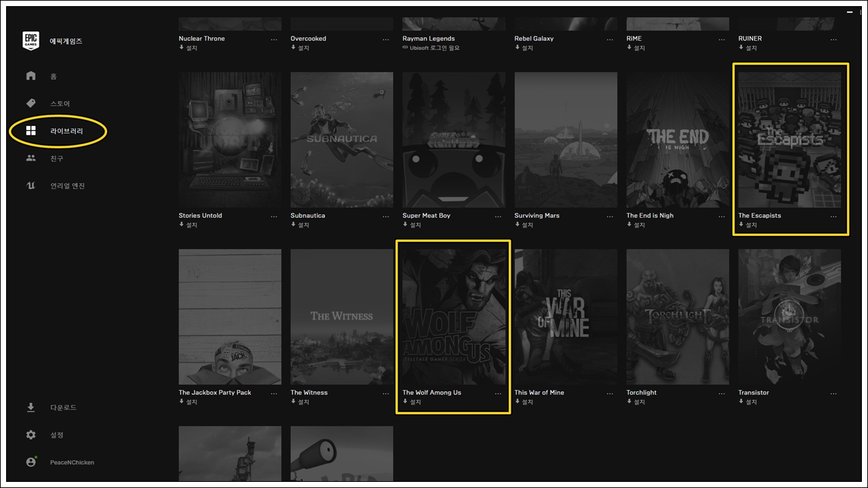Screen dimensions: 868x488
Task: Install The Escapists via 설치
Action: pyautogui.click(x=747, y=225)
